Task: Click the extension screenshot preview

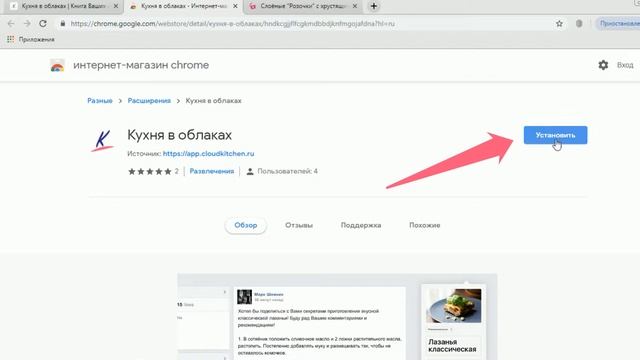Action: (x=337, y=317)
